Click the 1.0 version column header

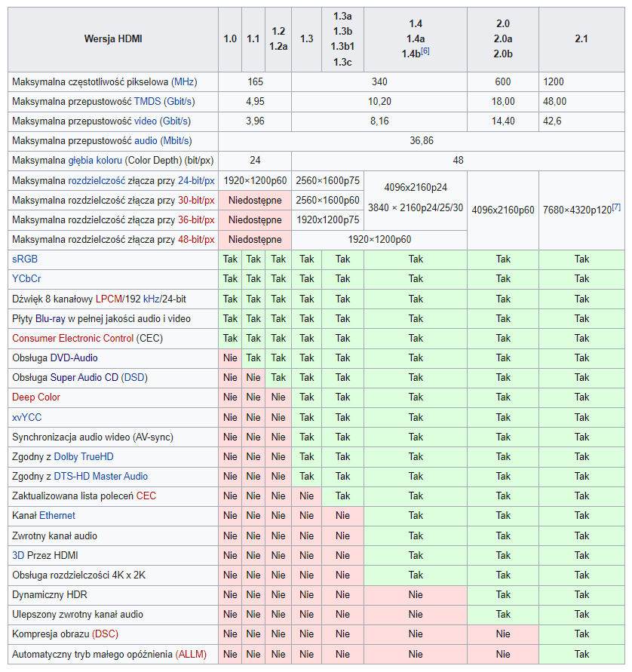[x=230, y=39]
